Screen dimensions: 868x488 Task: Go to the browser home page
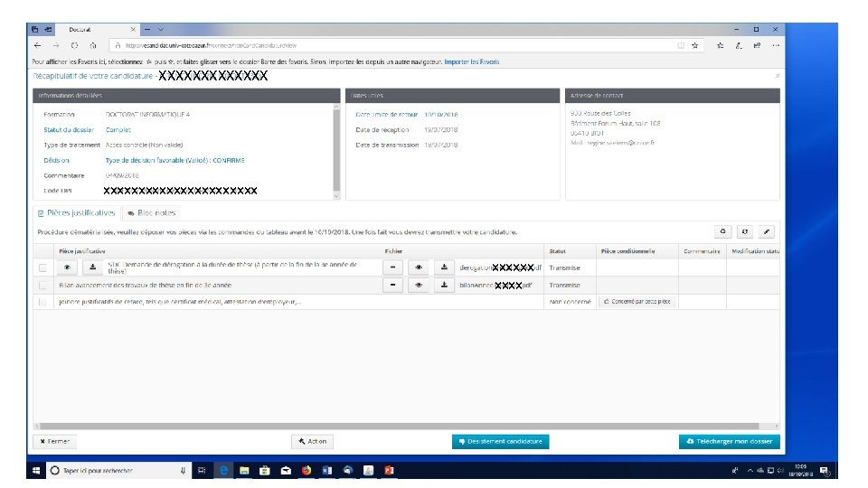coord(93,45)
